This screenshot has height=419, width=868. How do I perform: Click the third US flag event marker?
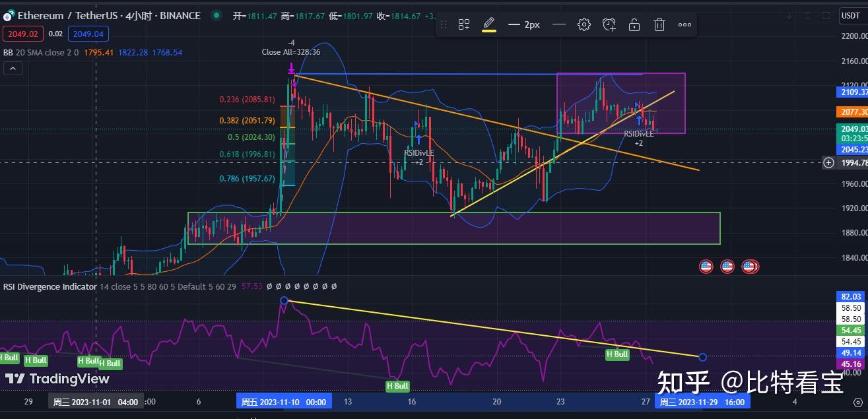coord(749,267)
